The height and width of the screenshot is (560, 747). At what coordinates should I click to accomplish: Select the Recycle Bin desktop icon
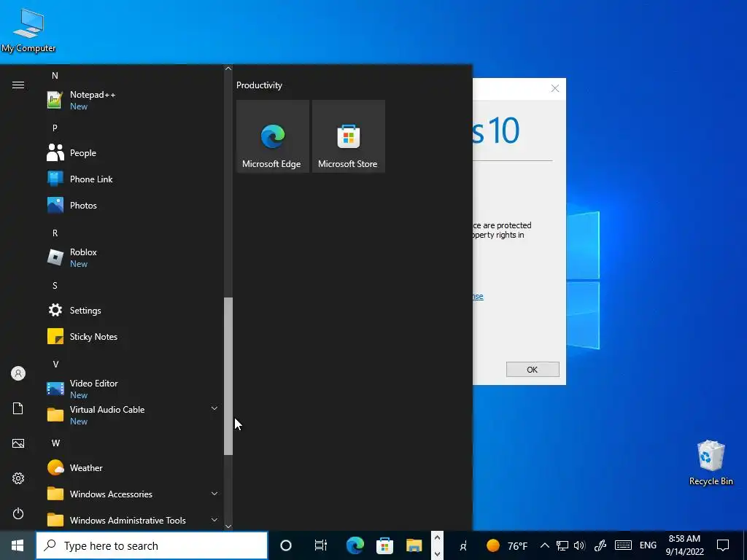pos(711,463)
